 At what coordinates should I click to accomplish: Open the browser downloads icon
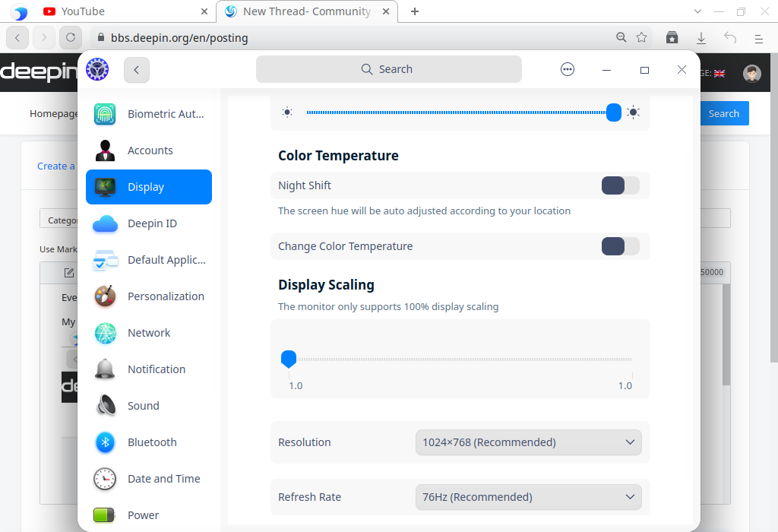(x=701, y=38)
